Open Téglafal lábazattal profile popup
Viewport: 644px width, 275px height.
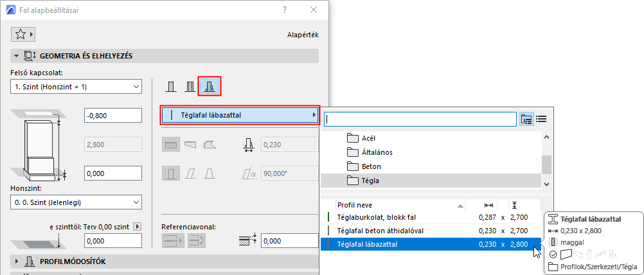[240, 116]
